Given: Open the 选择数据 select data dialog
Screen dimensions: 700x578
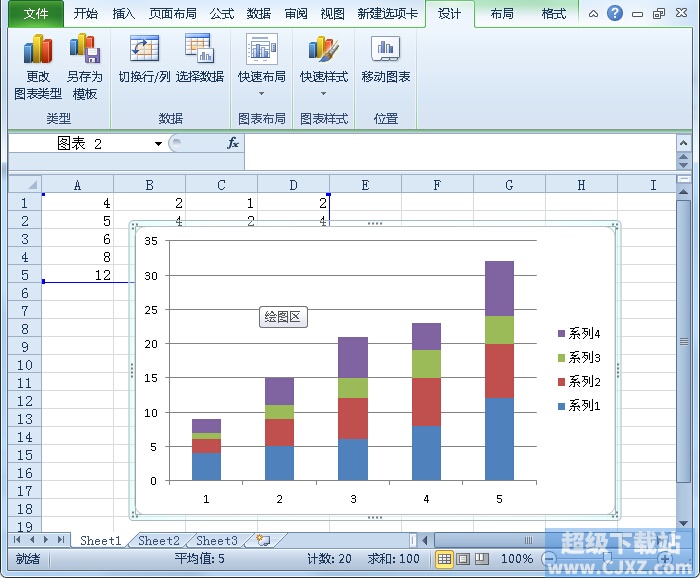Looking at the screenshot, I should click(200, 59).
